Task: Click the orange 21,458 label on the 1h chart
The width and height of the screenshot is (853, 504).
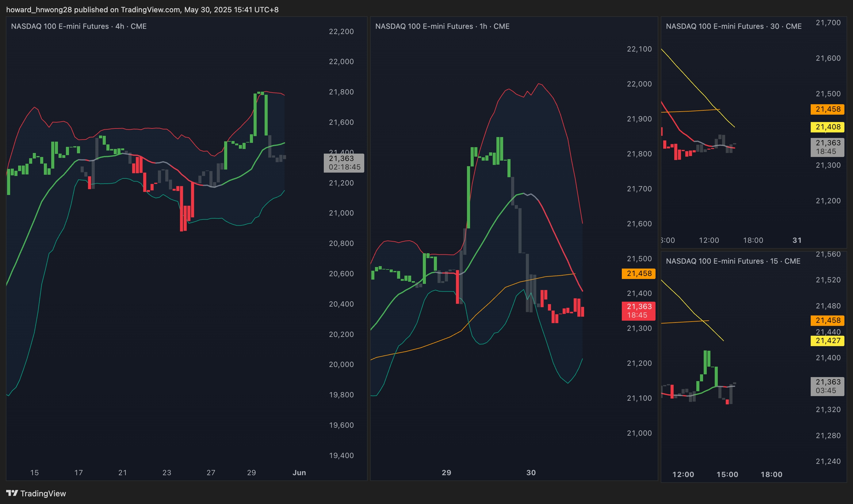Action: (x=638, y=273)
